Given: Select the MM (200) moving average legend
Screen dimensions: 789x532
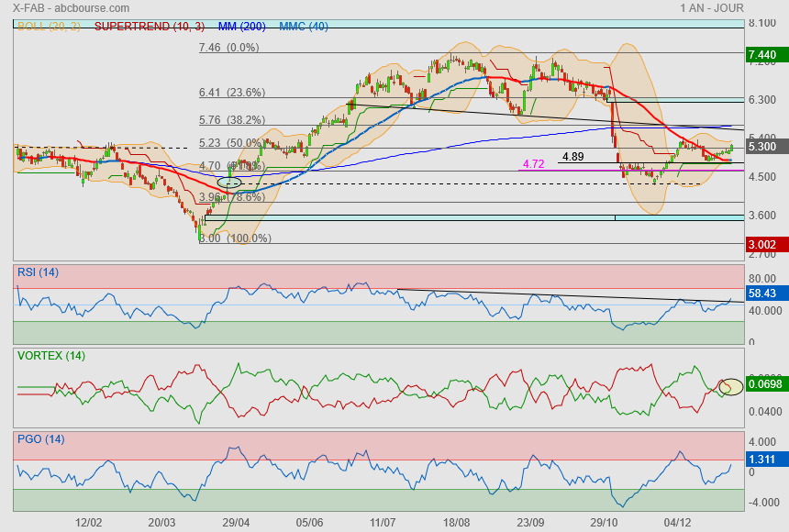Looking at the screenshot, I should (x=241, y=27).
